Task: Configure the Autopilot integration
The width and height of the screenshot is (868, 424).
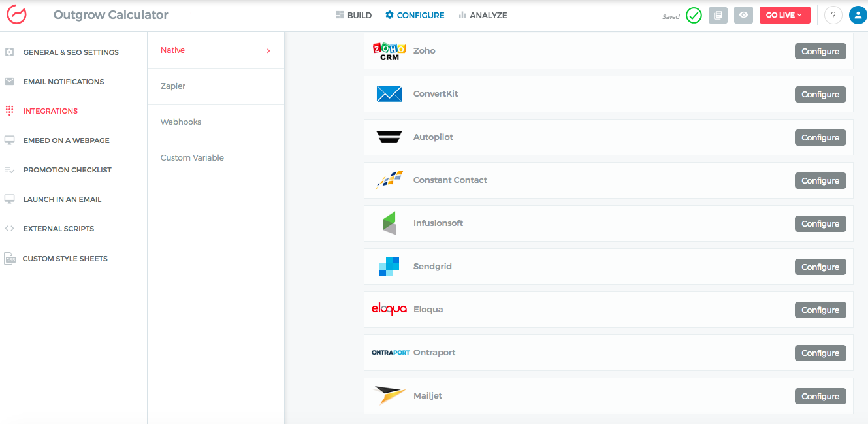Action: coord(820,137)
